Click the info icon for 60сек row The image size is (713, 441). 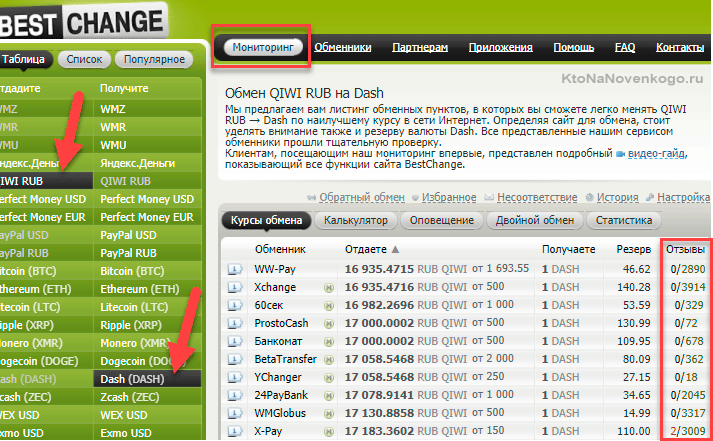point(235,305)
